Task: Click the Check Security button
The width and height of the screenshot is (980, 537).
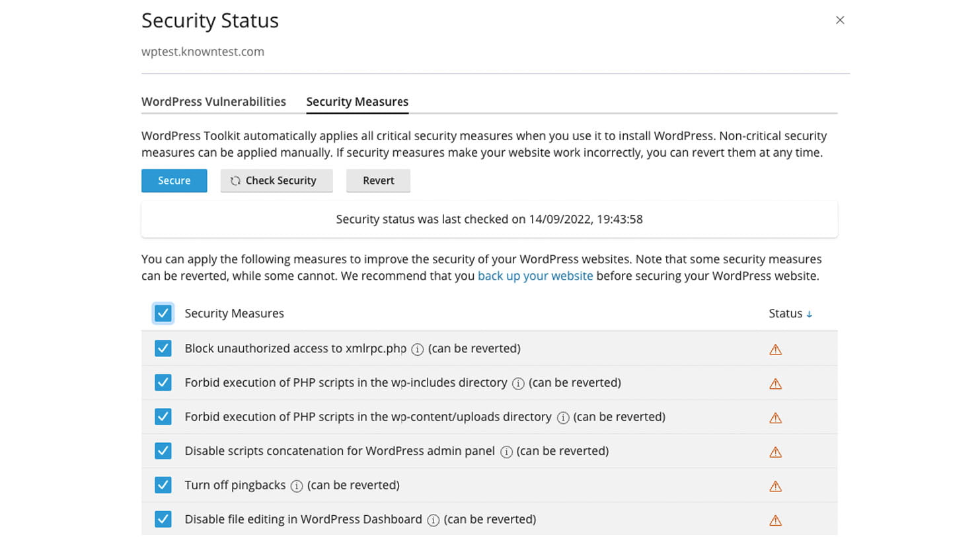Action: coord(276,181)
